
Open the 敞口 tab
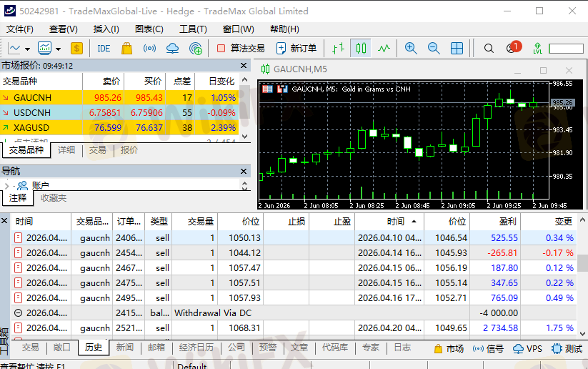(62, 348)
